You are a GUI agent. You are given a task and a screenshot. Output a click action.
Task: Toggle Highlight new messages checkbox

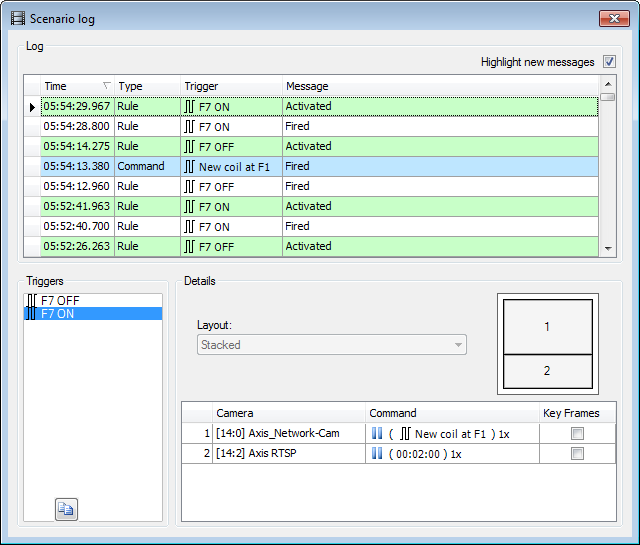[x=608, y=62]
